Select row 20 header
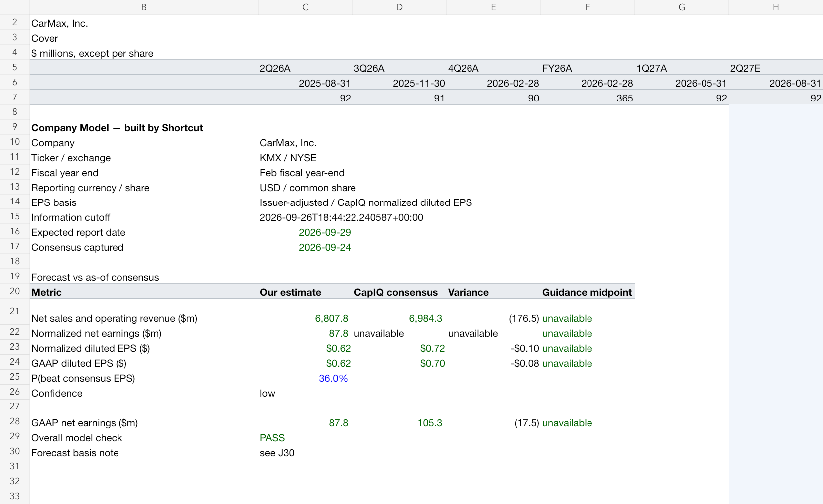The width and height of the screenshot is (823, 504). [x=15, y=291]
